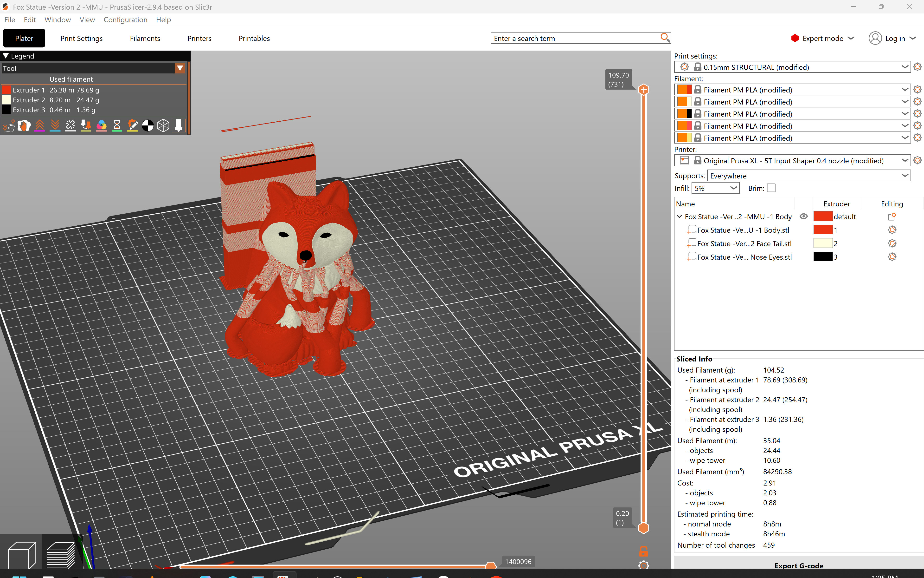Hide Fox Statue Body object via eye icon
924x578 pixels.
coord(803,216)
